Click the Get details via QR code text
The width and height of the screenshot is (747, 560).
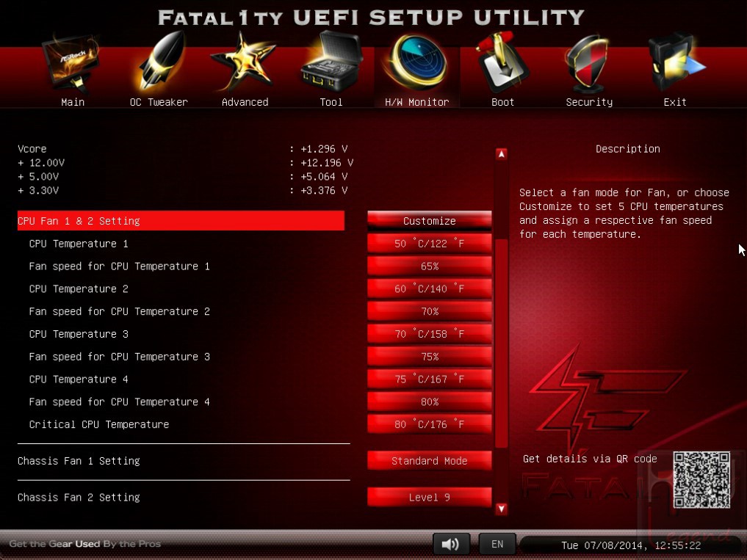click(x=590, y=459)
